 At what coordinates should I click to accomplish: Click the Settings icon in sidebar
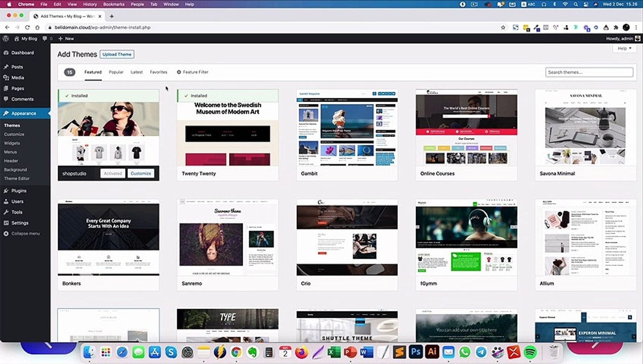(6, 223)
